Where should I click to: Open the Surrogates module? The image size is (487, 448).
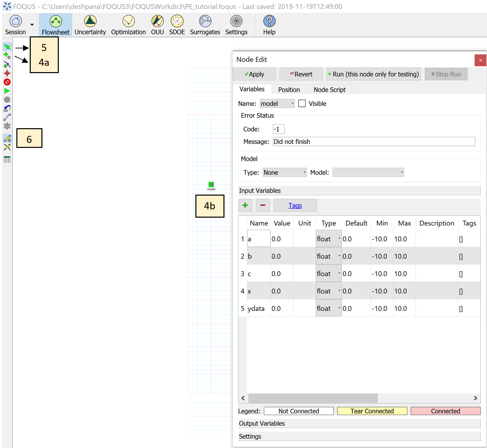(205, 25)
